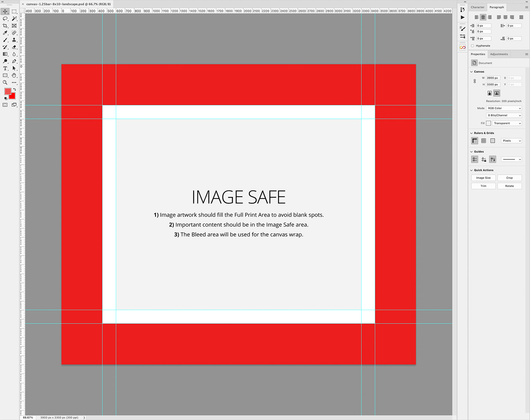
Task: Select the Clone Stamp tool
Action: click(x=14, y=40)
